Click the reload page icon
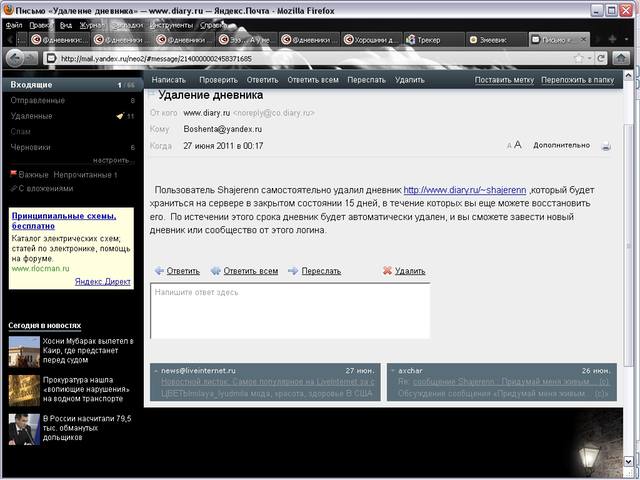This screenshot has height=480, width=640. (x=600, y=59)
